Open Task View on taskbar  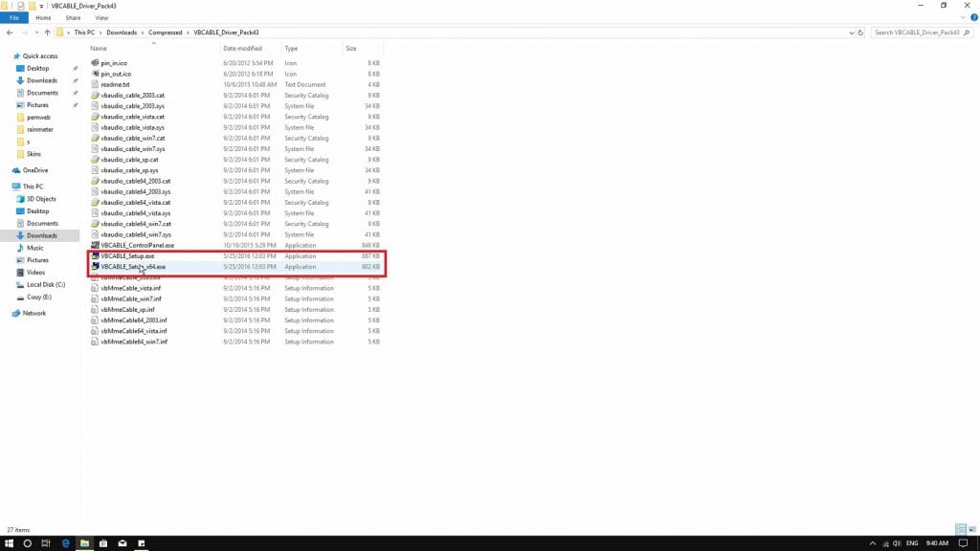tap(46, 543)
